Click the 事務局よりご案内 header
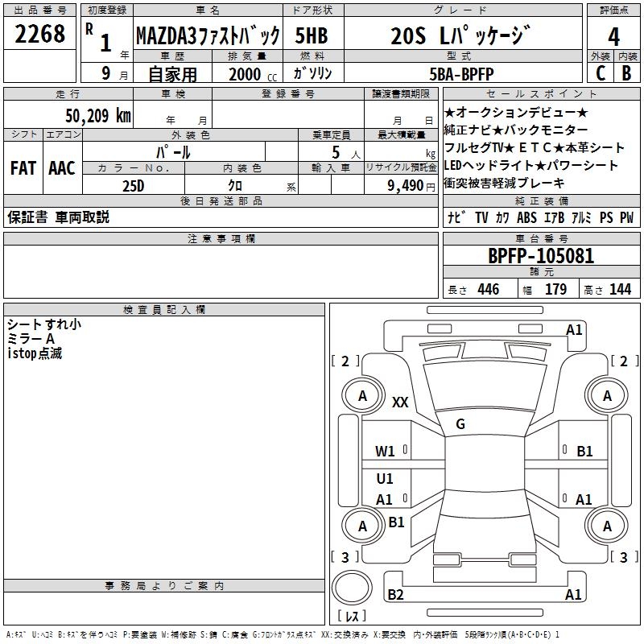The height and width of the screenshot is (644, 644). (x=164, y=586)
